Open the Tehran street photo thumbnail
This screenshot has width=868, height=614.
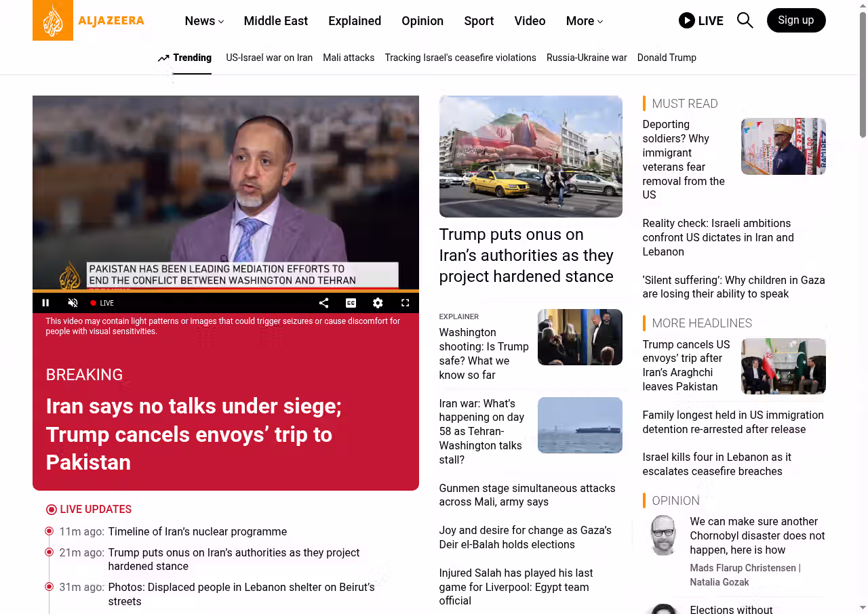pos(530,156)
